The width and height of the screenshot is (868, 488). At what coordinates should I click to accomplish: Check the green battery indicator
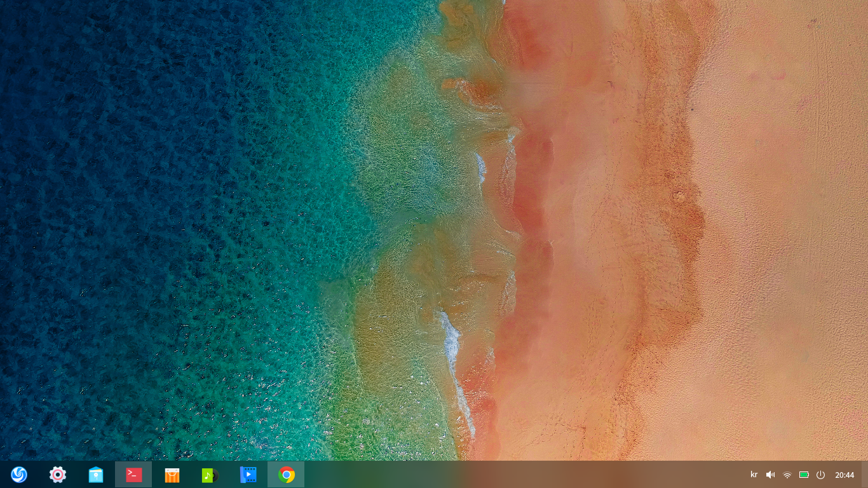coord(804,475)
